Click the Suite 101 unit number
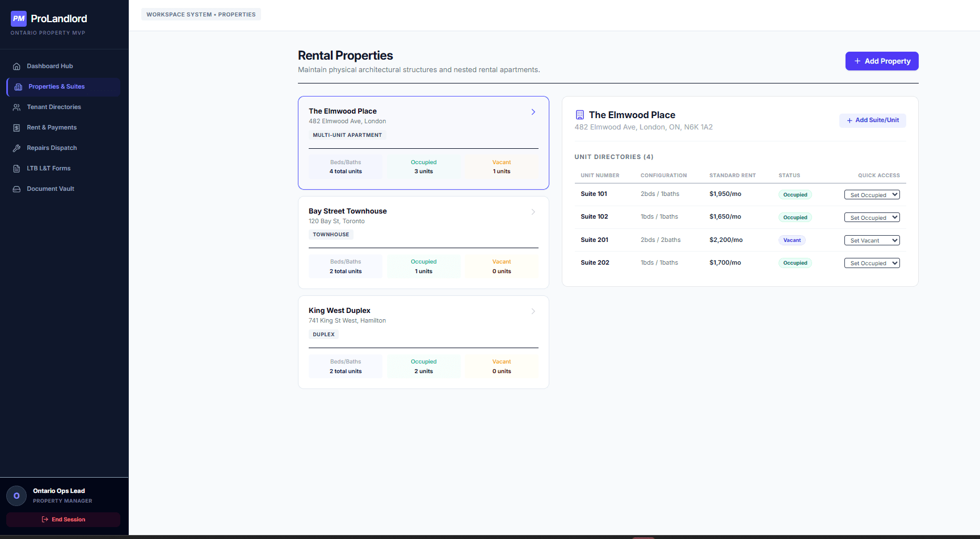This screenshot has height=539, width=980. (x=594, y=194)
